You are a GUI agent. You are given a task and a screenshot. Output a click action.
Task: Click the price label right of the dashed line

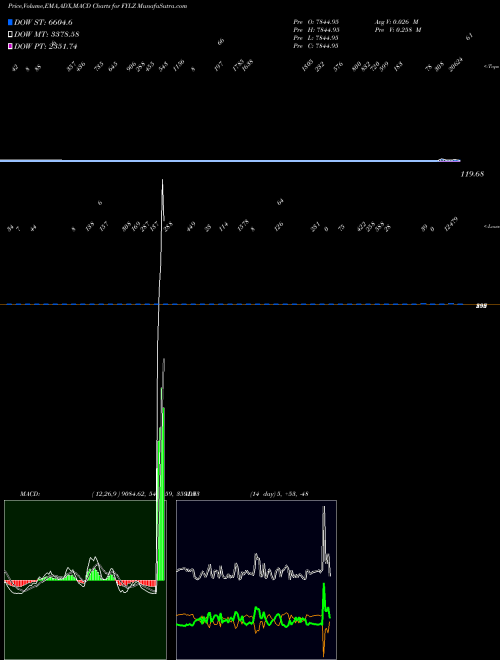coord(481,306)
